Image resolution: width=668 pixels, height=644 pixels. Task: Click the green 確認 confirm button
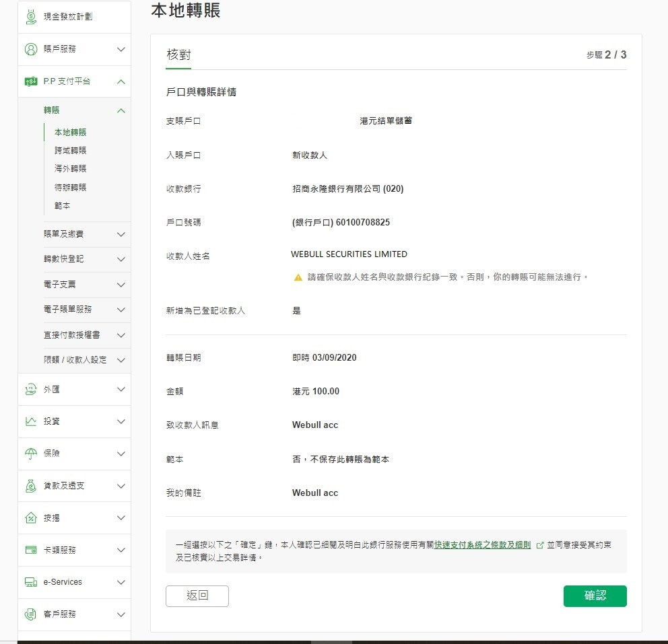tap(595, 596)
